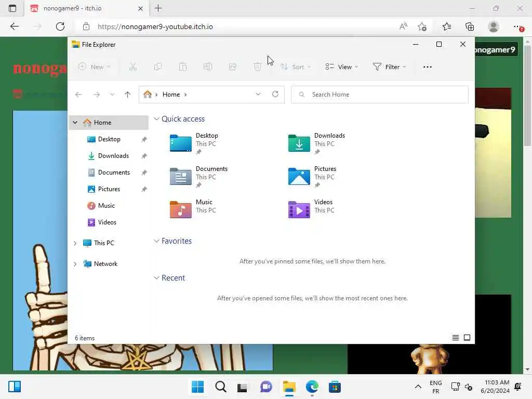Screen dimensions: 532x399
Task: Go back in File Explorer navigation
Action: coord(78,95)
